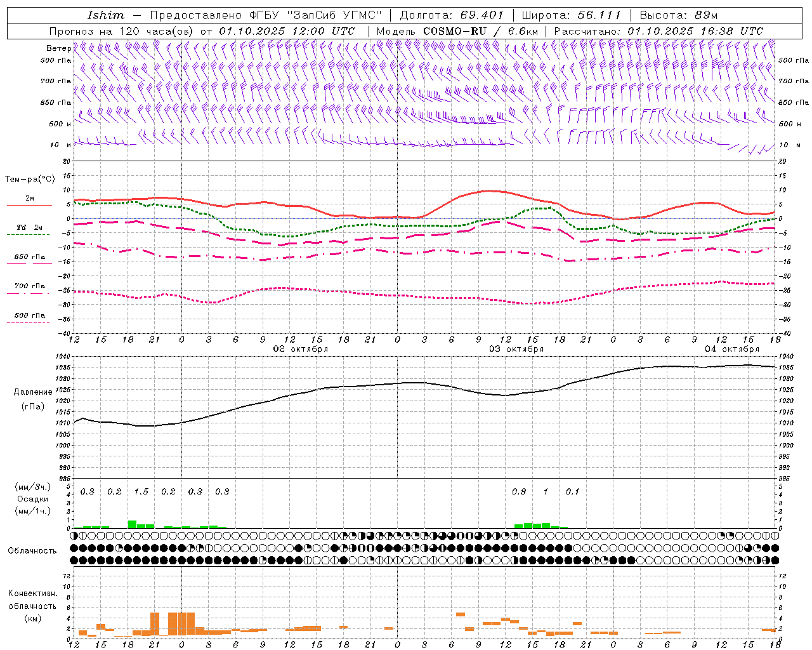Click the "Конвективн." convective cloud label
This screenshot has height=650, width=812.
pyautogui.click(x=32, y=594)
